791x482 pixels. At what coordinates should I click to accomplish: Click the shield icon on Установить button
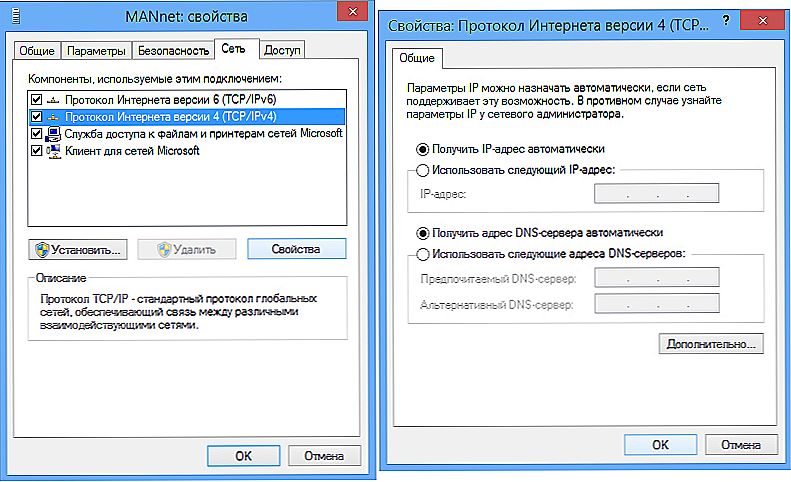(42, 249)
